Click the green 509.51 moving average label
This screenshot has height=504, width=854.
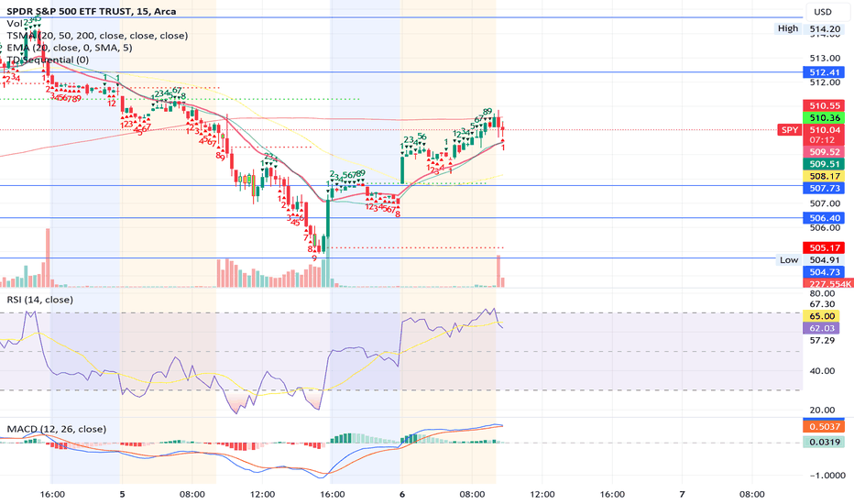(x=824, y=164)
